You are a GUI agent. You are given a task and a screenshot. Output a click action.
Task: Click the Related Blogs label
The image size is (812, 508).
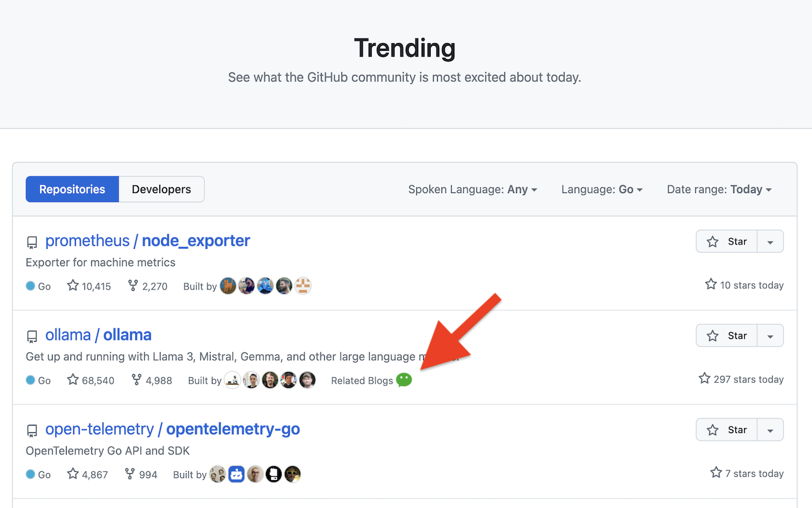tap(362, 380)
